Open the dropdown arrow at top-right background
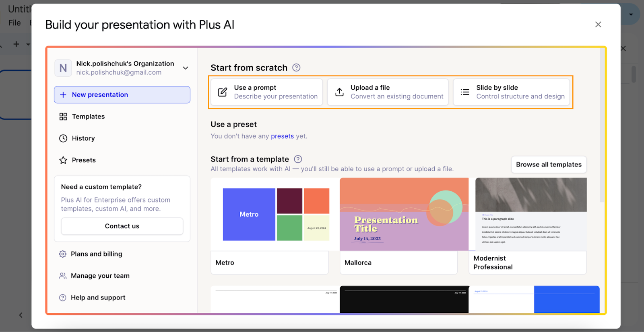644x332 pixels. click(x=631, y=14)
